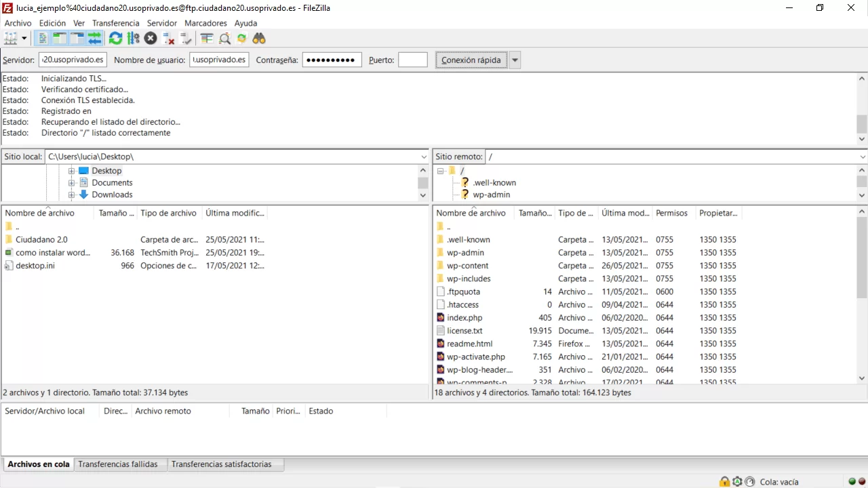
Task: Toggle the local directory tree view
Action: 60,39
